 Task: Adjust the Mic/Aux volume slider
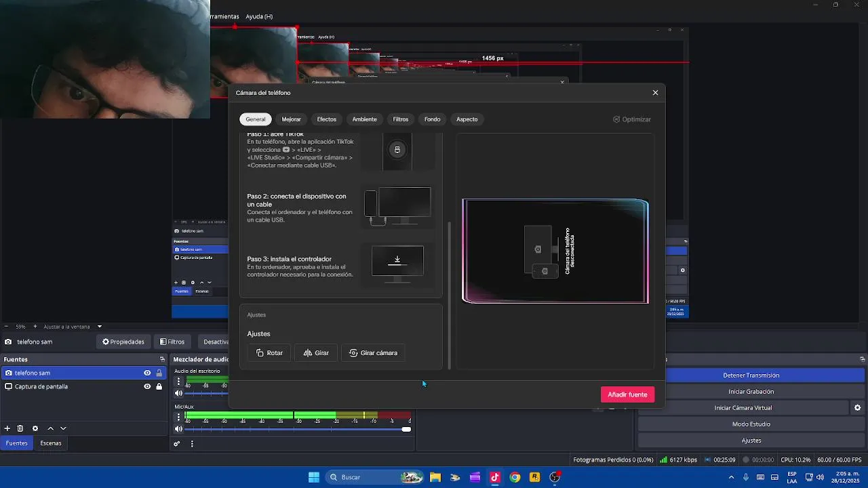(298, 429)
